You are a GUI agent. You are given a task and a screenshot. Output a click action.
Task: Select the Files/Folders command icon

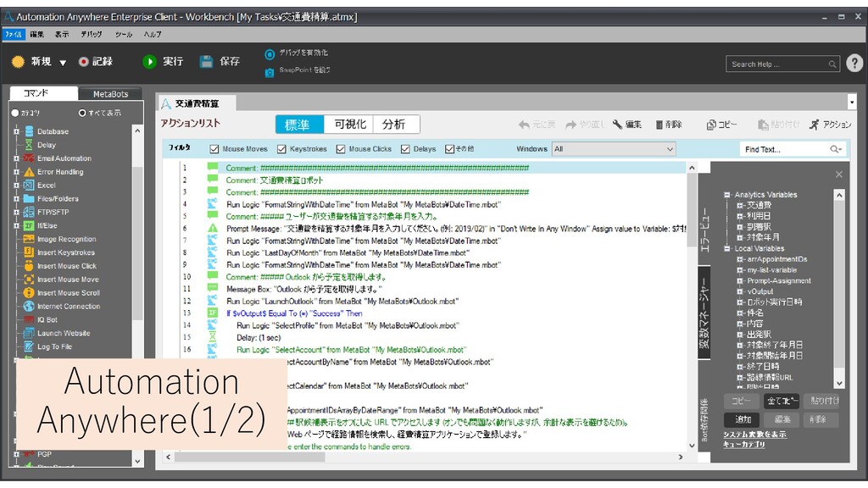29,198
